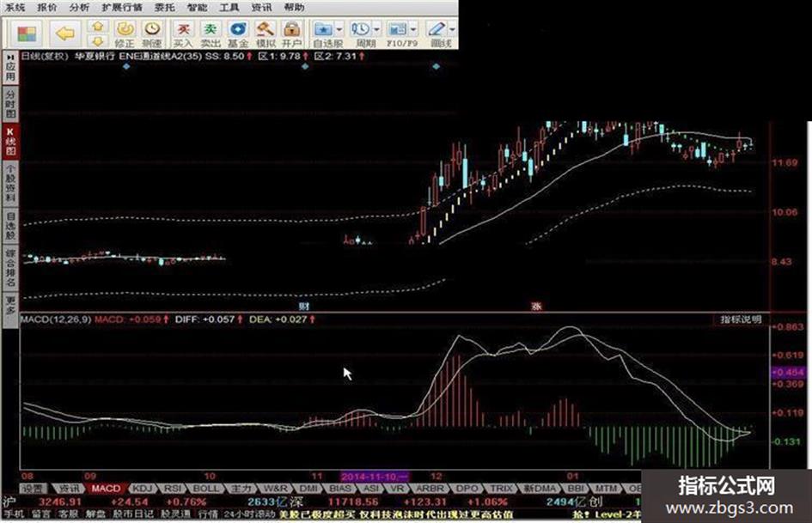
Task: Click the 手机 status bar link
Action: (14, 514)
